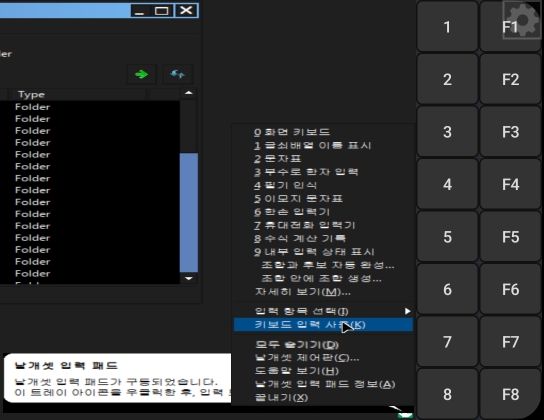Click keypad button 1
The width and height of the screenshot is (544, 420).
[447, 26]
